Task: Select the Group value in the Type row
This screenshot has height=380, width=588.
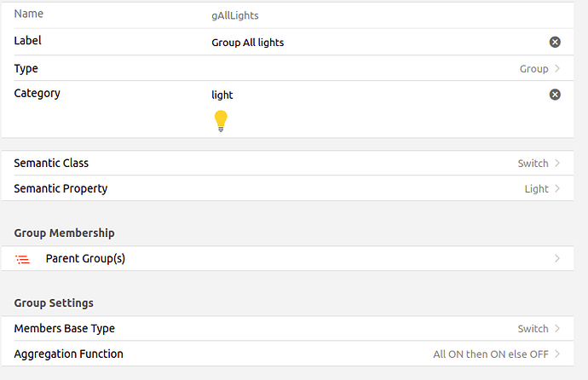Action: click(x=533, y=69)
